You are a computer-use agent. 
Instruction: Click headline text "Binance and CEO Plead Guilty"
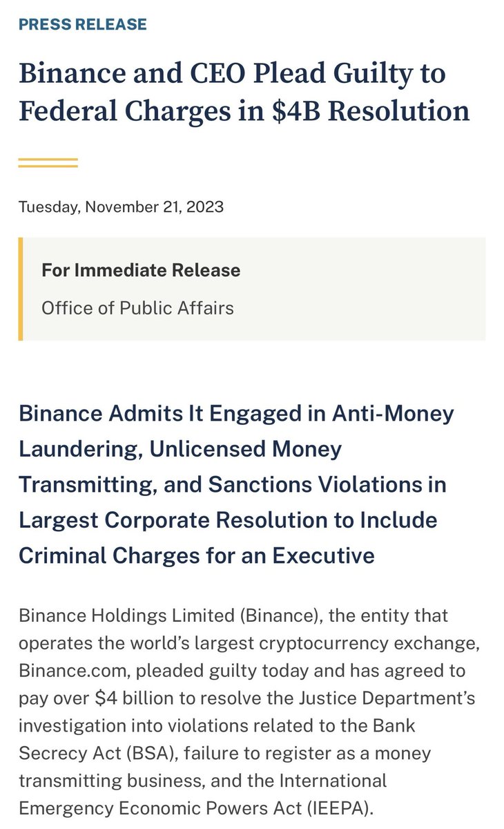coord(231,74)
